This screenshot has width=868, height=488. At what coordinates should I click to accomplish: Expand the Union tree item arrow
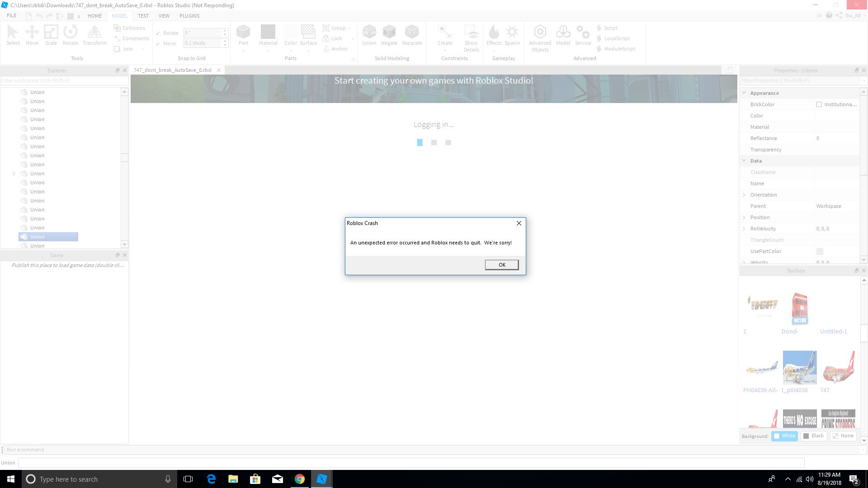(14, 174)
